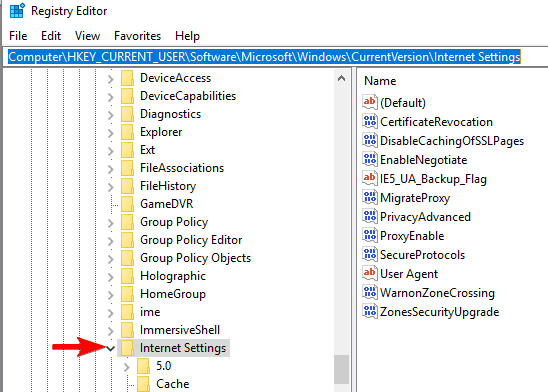The height and width of the screenshot is (392, 548).
Task: Select the HomeGroup key label
Action: [x=173, y=294]
